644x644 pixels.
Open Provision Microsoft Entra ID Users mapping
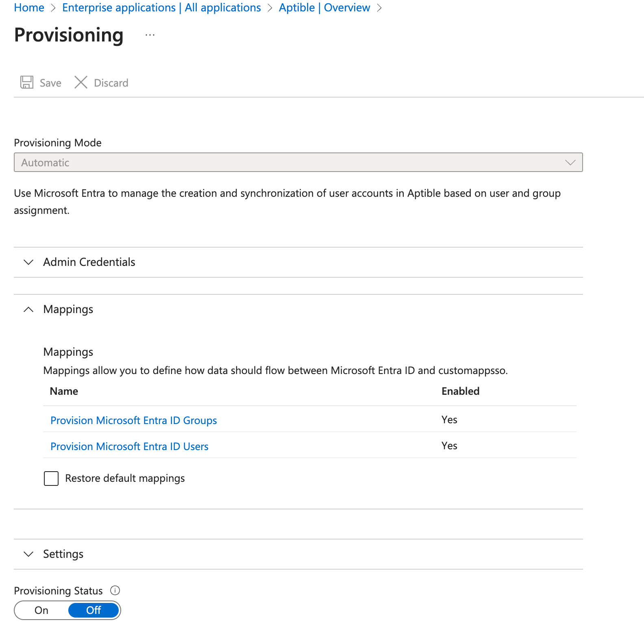coord(129,446)
